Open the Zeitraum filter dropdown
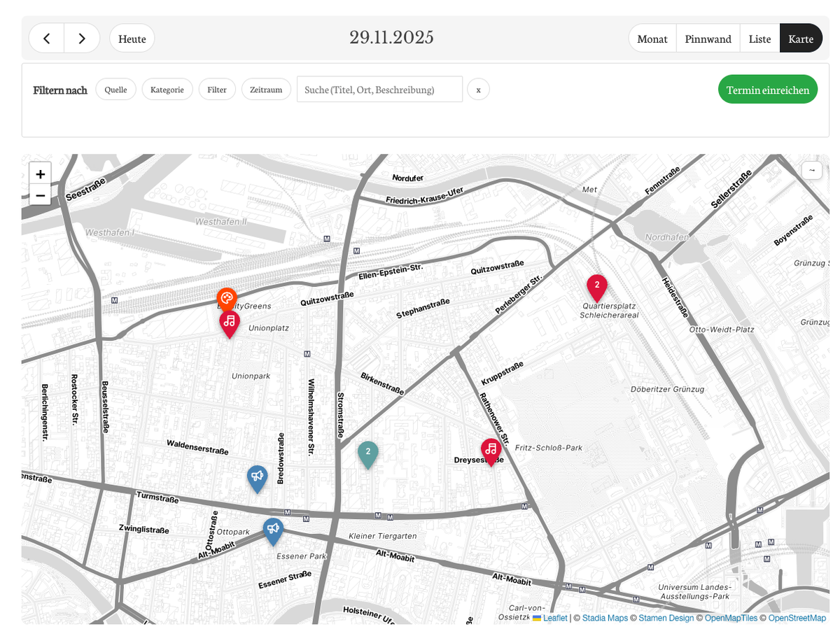Image resolution: width=840 pixels, height=636 pixels. pos(266,90)
